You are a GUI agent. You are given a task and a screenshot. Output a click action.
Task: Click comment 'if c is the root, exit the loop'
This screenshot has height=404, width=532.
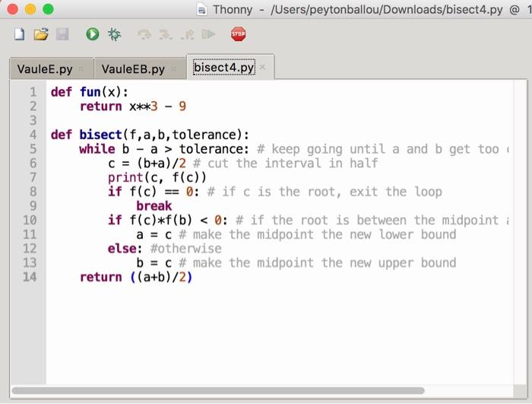[332, 192]
